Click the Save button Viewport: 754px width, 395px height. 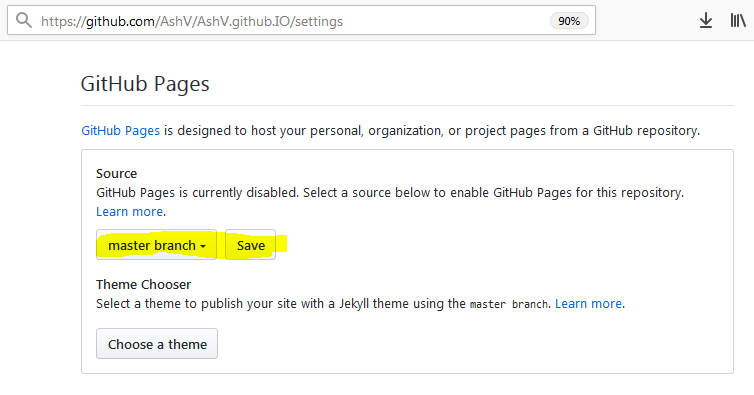251,245
